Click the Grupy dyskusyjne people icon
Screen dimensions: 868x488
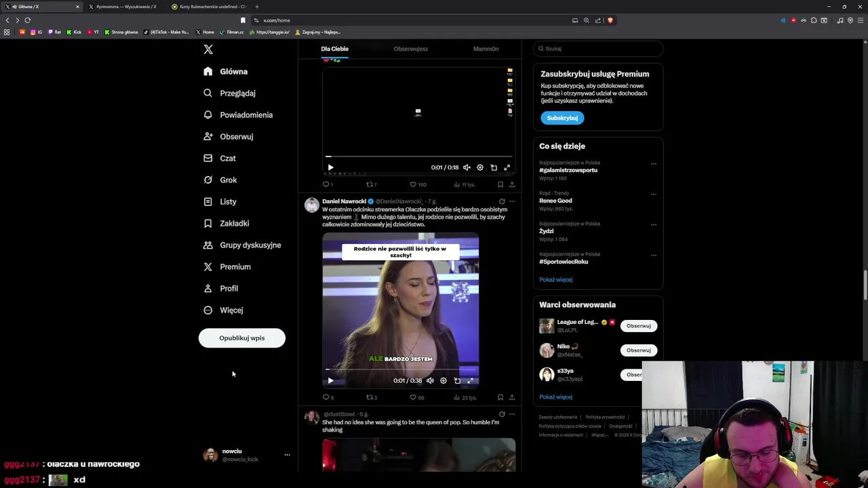click(x=208, y=245)
